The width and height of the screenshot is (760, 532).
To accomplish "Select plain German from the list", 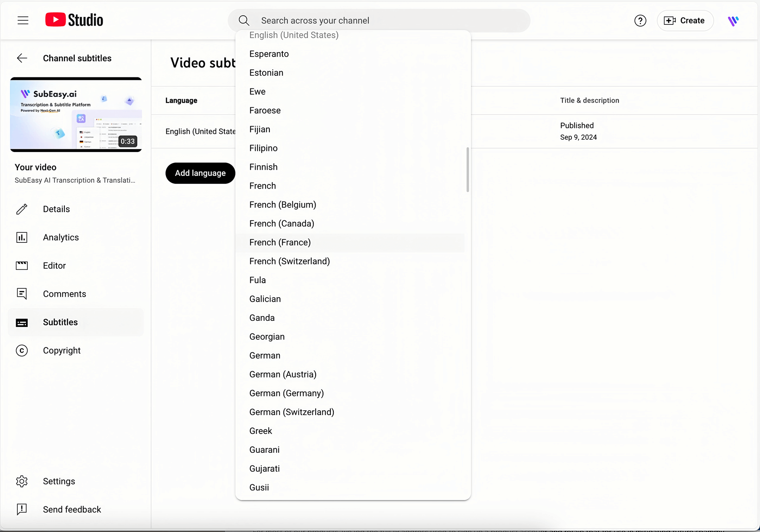I will click(350, 356).
